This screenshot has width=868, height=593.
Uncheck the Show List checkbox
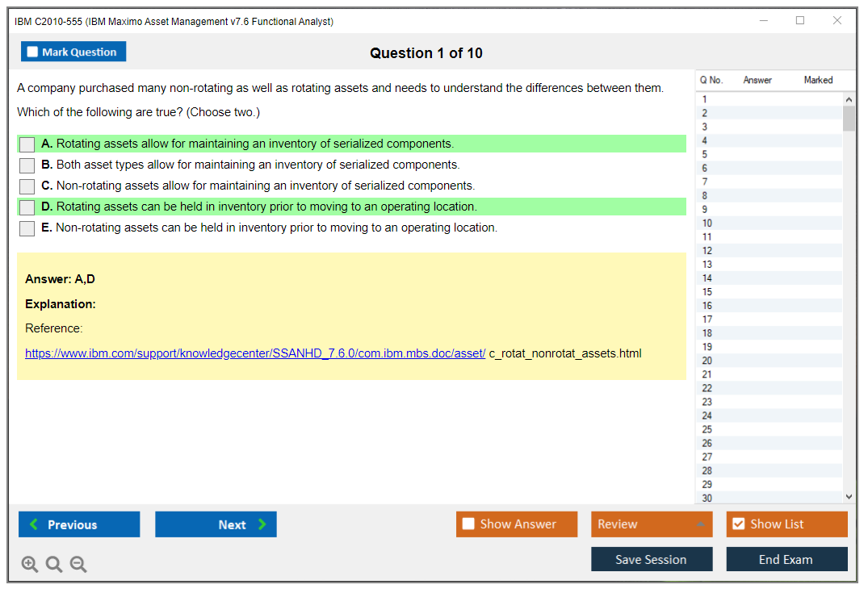tap(738, 524)
